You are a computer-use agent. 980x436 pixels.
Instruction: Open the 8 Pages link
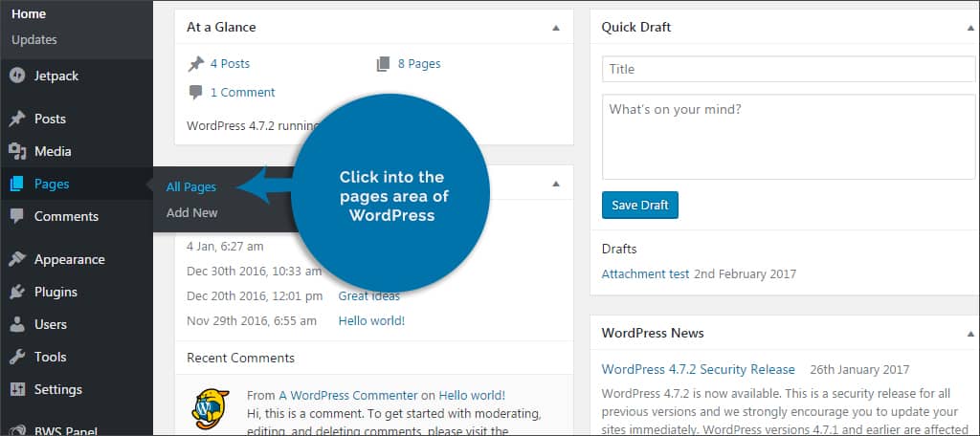click(x=419, y=64)
